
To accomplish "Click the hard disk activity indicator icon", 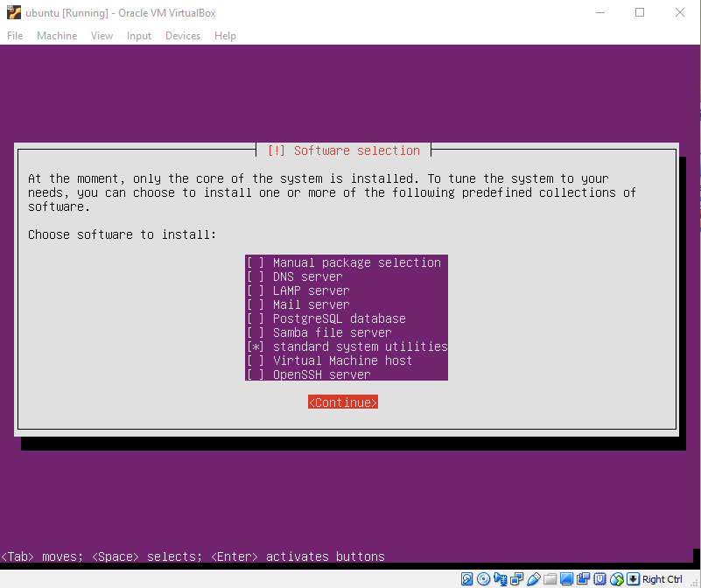I will point(466,579).
